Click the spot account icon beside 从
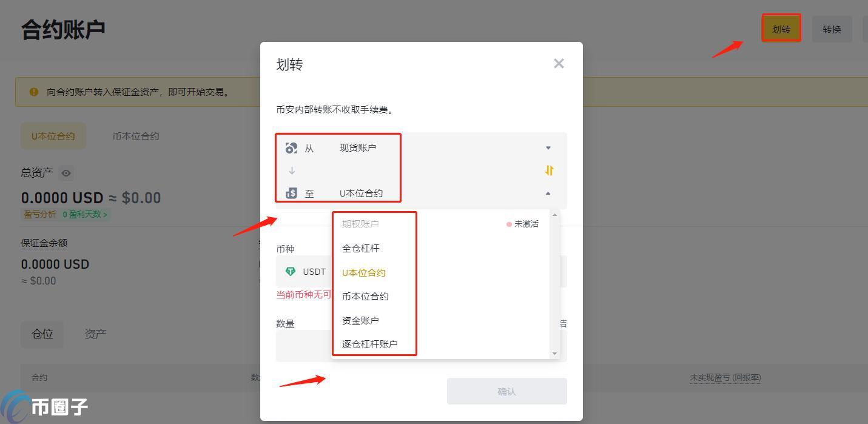Image resolution: width=868 pixels, height=424 pixels. (x=291, y=148)
